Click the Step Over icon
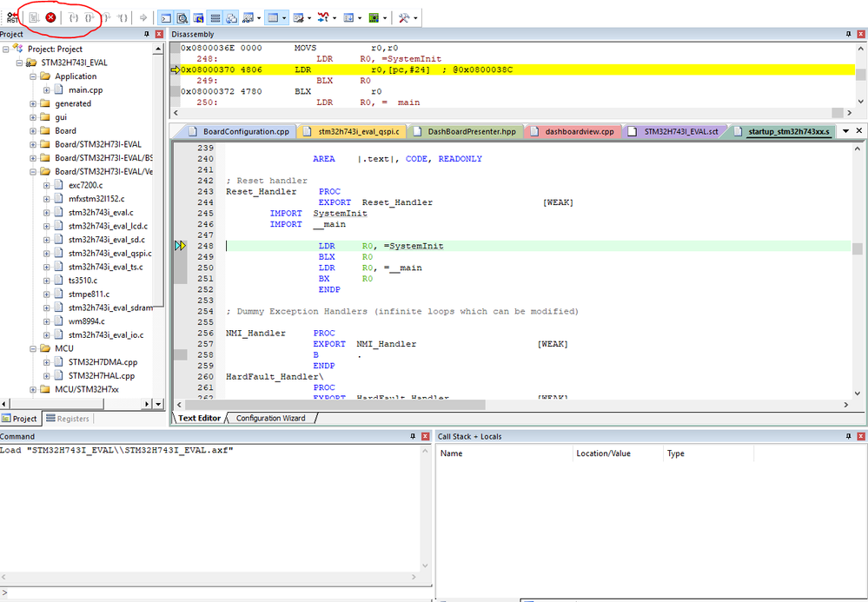868x602 pixels. click(x=89, y=17)
